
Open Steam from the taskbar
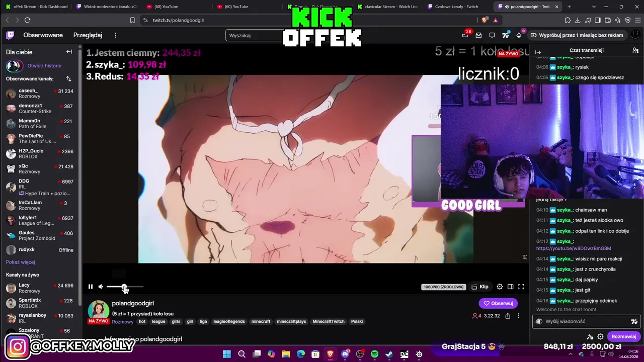389,354
